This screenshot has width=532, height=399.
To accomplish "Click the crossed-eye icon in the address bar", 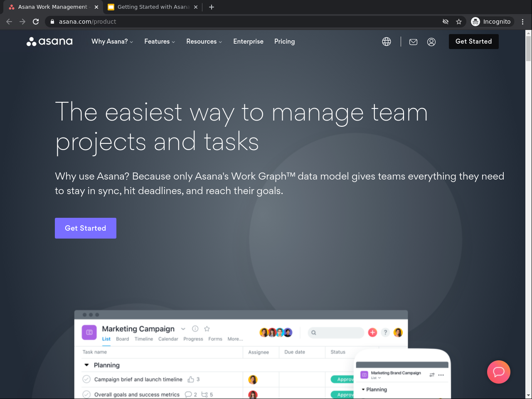I will point(446,22).
